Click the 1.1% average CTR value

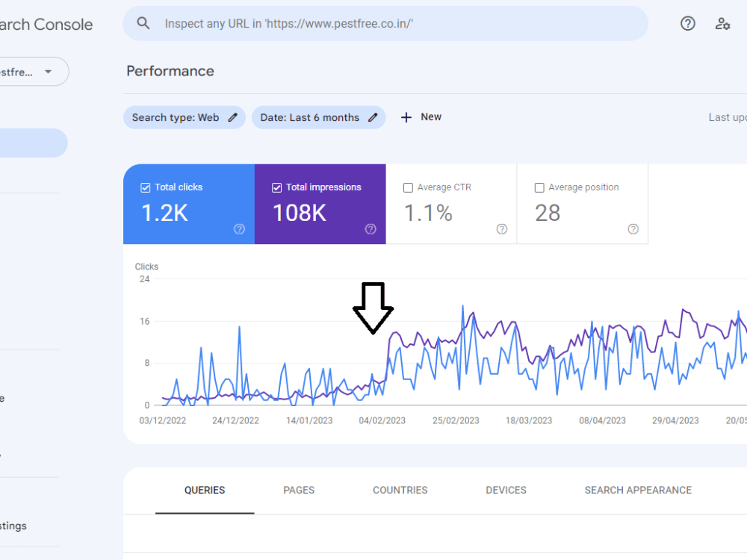pyautogui.click(x=428, y=213)
